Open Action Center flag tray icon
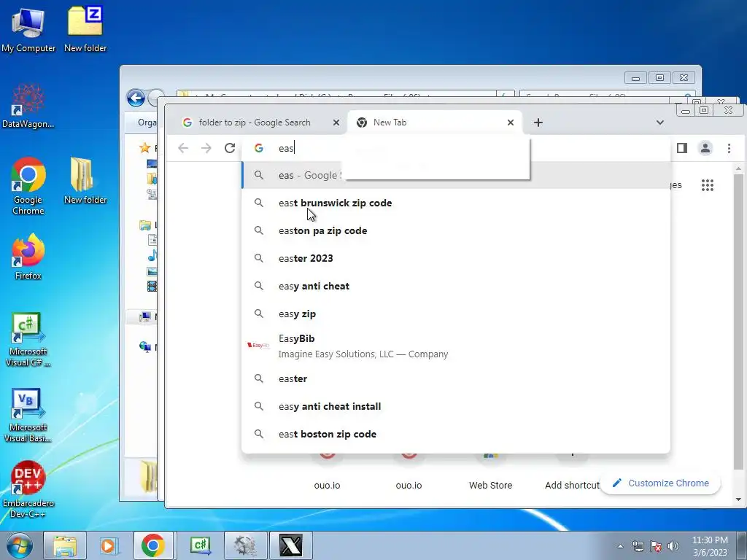This screenshot has width=747, height=560. [656, 546]
